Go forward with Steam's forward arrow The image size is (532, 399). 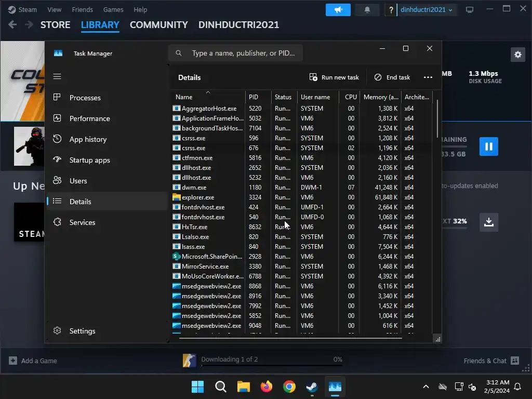pyautogui.click(x=29, y=24)
